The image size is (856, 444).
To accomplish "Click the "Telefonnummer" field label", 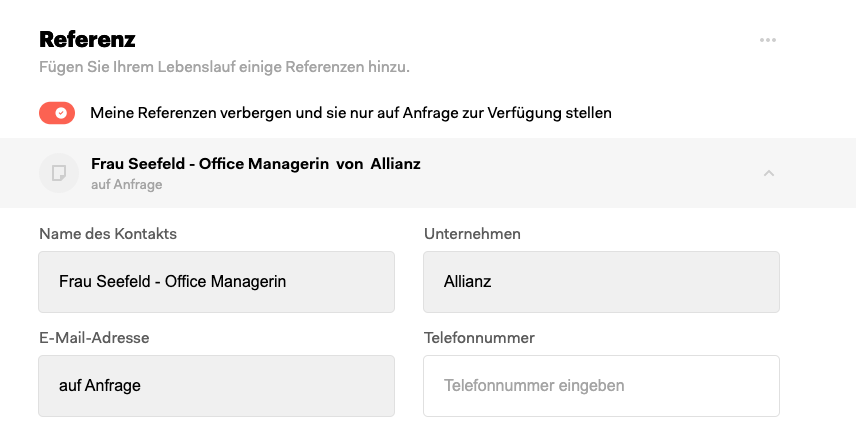I will pos(479,338).
